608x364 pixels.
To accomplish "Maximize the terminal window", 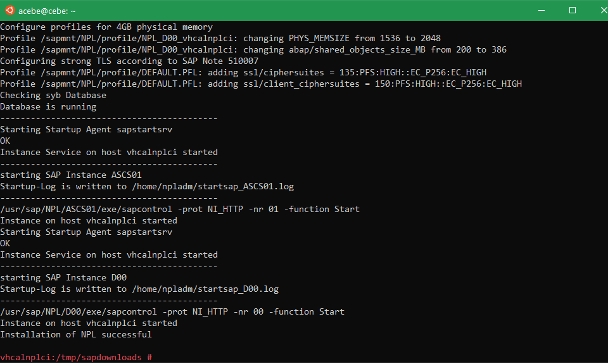I will tap(573, 11).
